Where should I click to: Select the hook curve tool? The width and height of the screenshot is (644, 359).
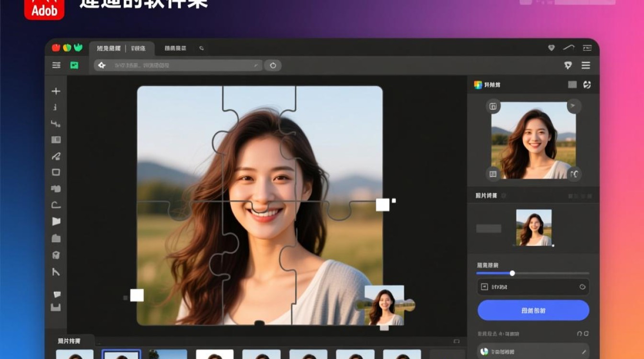click(56, 205)
